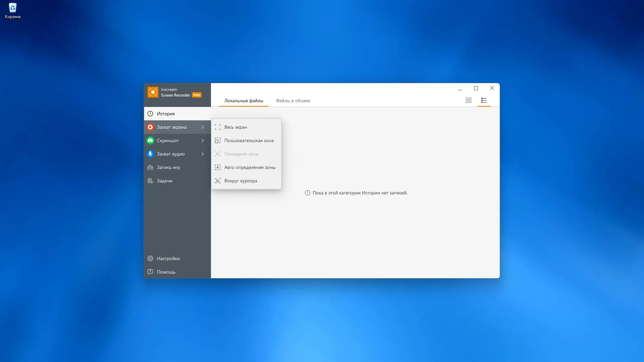
Task: Click the red Screen capture record icon
Action: pyautogui.click(x=150, y=127)
